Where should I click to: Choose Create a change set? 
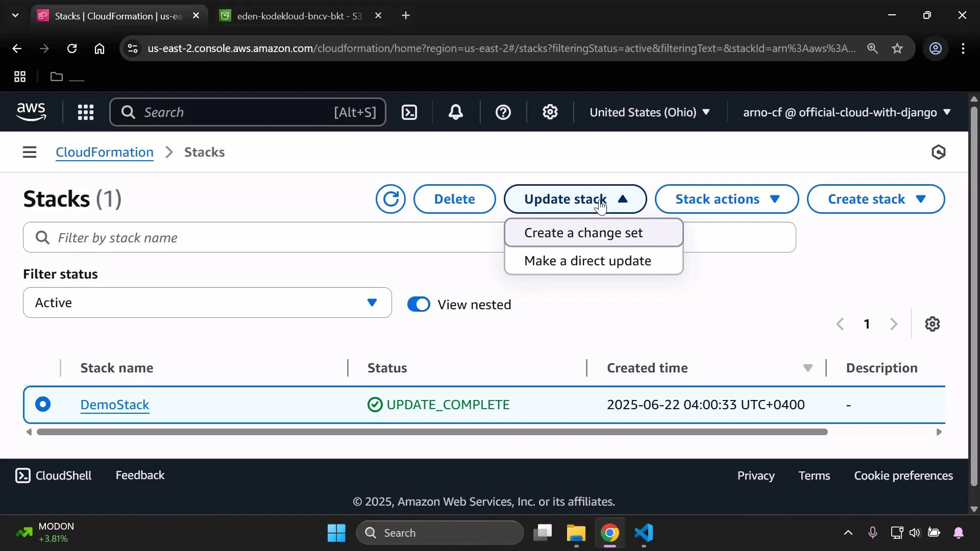click(x=584, y=232)
